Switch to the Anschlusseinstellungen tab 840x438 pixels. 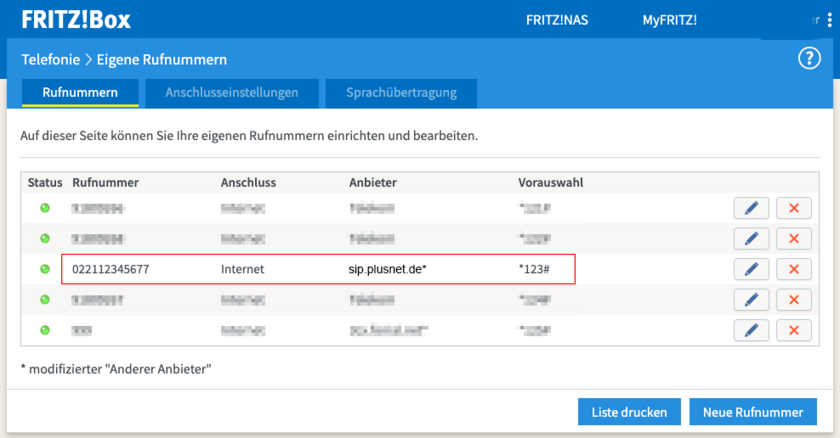point(232,93)
